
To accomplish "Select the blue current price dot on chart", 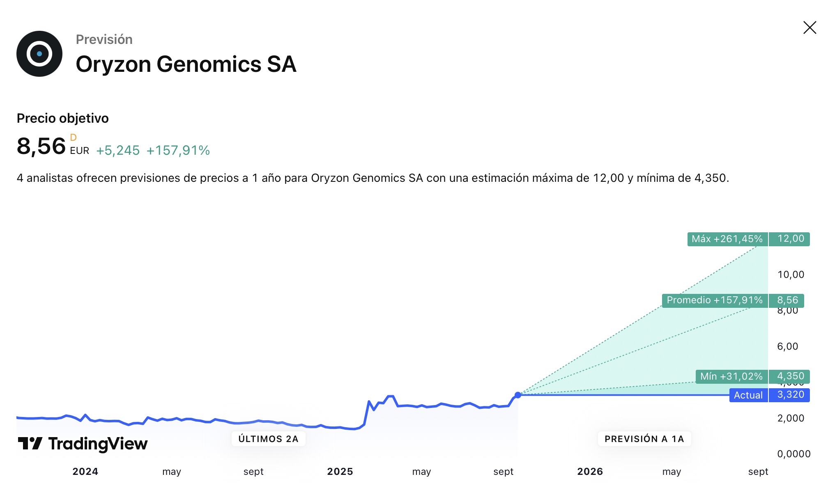I will click(518, 395).
